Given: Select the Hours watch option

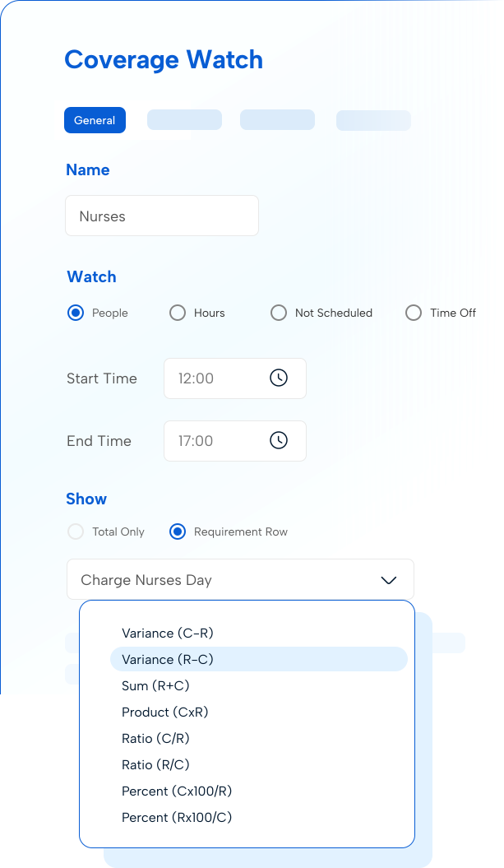Looking at the screenshot, I should [177, 313].
